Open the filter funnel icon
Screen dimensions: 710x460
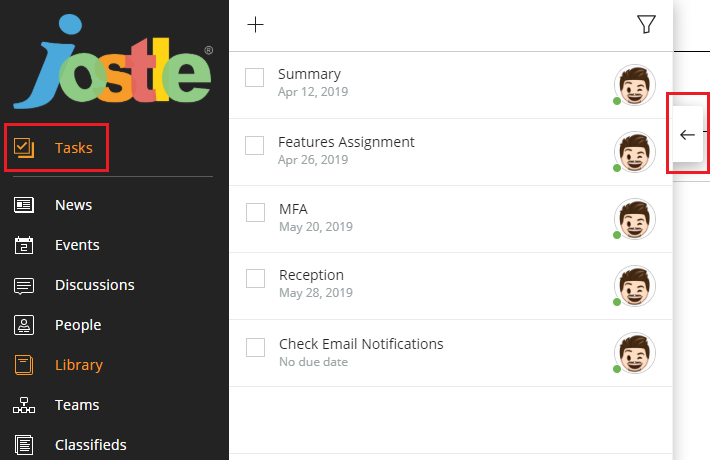(646, 24)
